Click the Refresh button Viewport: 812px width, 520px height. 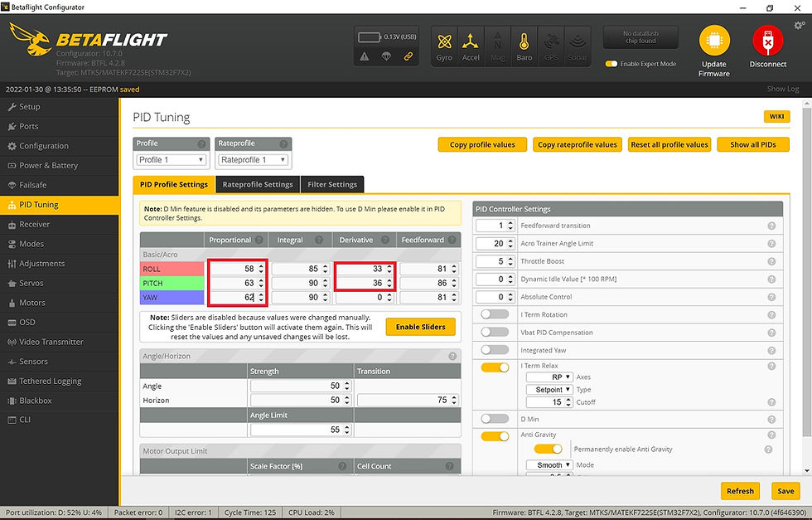tap(740, 491)
